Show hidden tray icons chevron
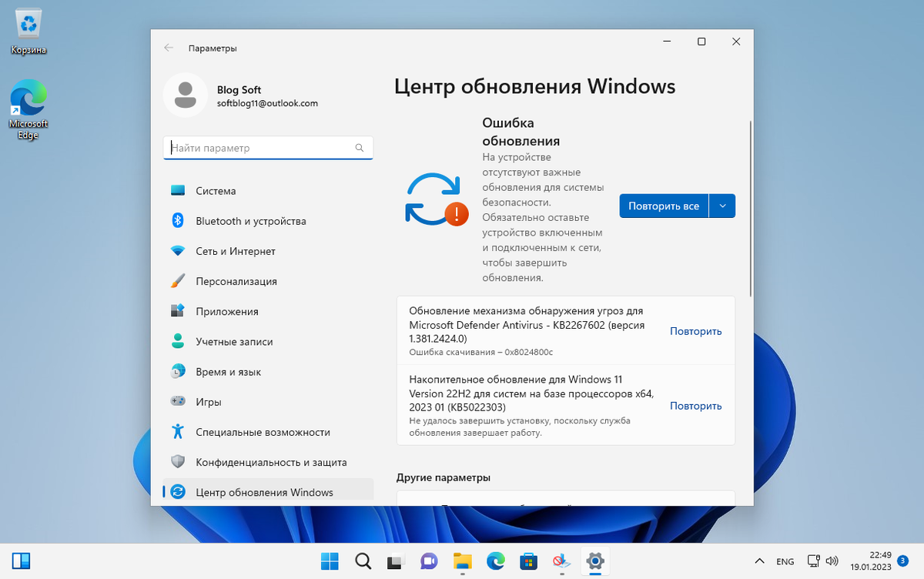Viewport: 924px width, 579px height. [760, 561]
